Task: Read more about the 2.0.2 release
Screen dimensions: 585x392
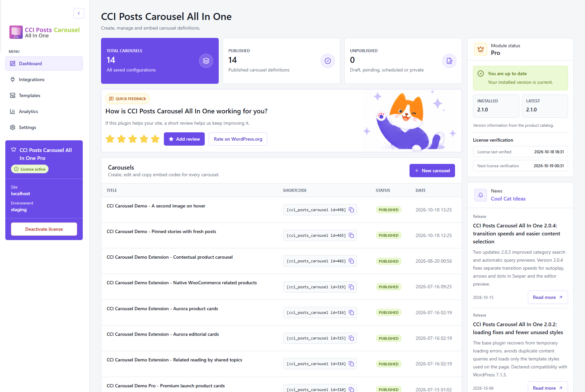Action: pos(548,388)
